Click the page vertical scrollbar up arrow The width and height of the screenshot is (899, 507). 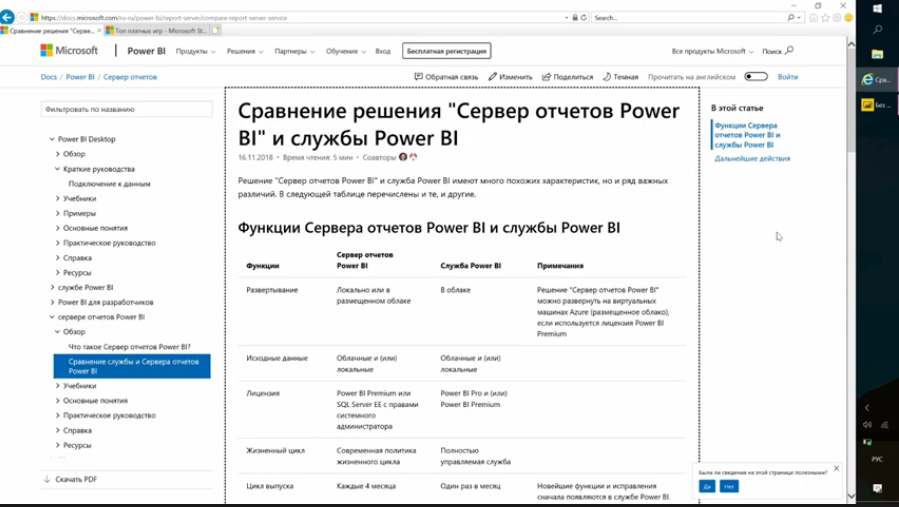tap(851, 44)
